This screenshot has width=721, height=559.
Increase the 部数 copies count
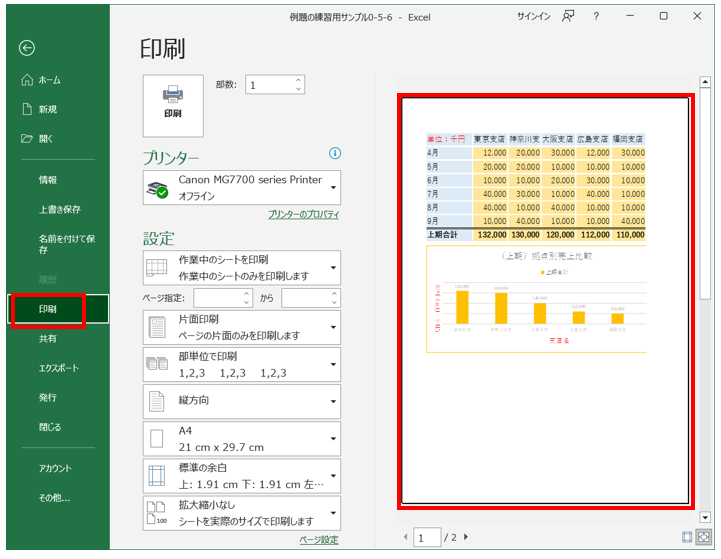(298, 80)
